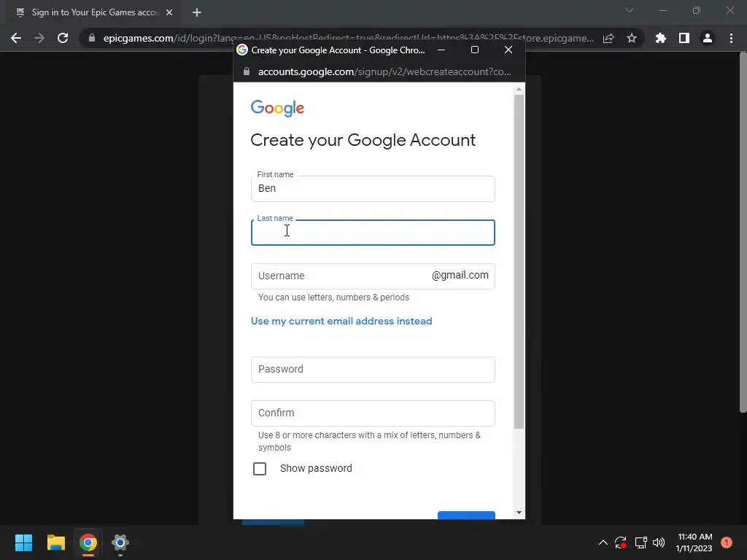Viewport: 747px width, 560px height.
Task: Open File Explorer from taskbar
Action: (x=55, y=542)
